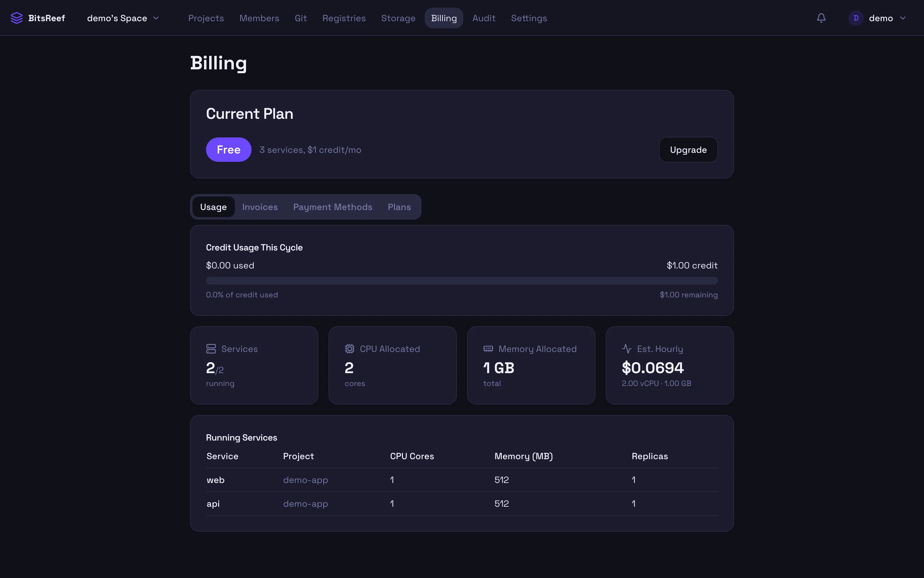Click the CPU Cores column header
This screenshot has height=578, width=924.
point(412,456)
